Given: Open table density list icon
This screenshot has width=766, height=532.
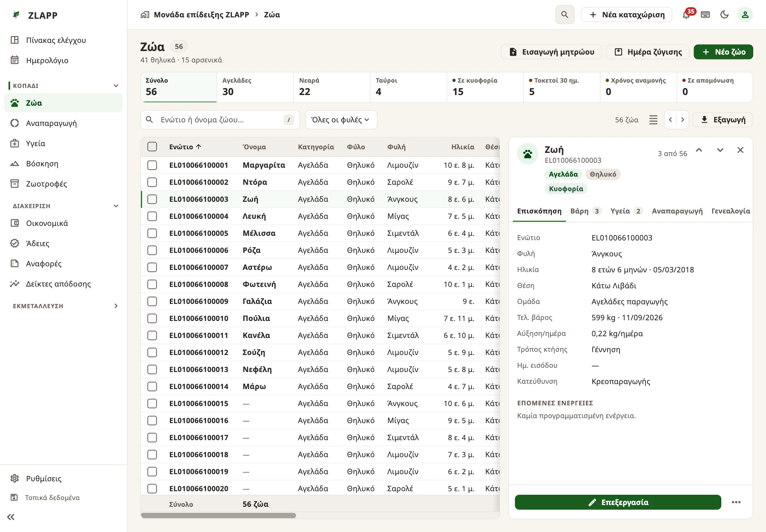Looking at the screenshot, I should click(x=653, y=120).
